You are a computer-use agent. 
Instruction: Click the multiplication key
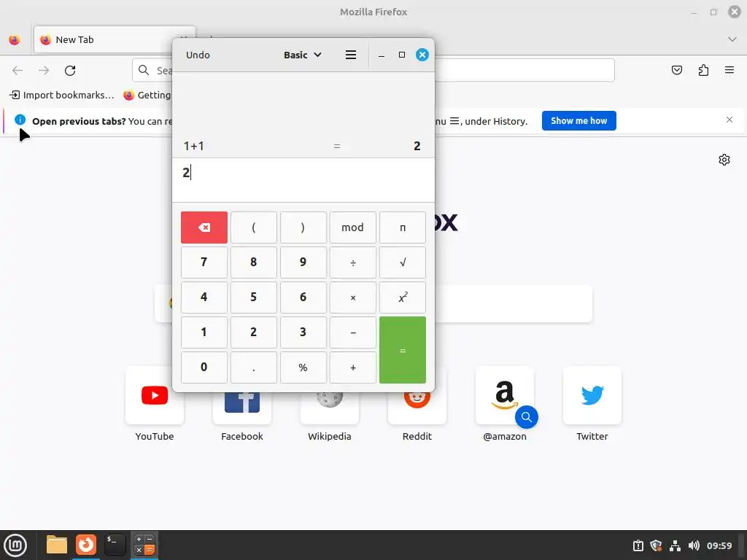tap(353, 297)
